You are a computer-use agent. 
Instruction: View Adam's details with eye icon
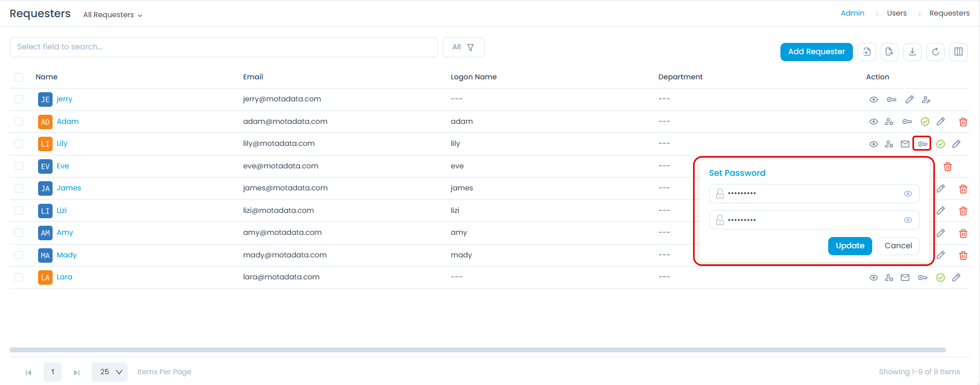pos(874,122)
